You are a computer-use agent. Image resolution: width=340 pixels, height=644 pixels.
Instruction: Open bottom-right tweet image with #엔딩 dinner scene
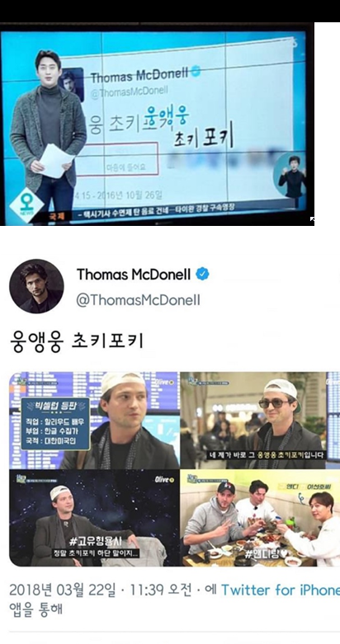click(x=260, y=519)
